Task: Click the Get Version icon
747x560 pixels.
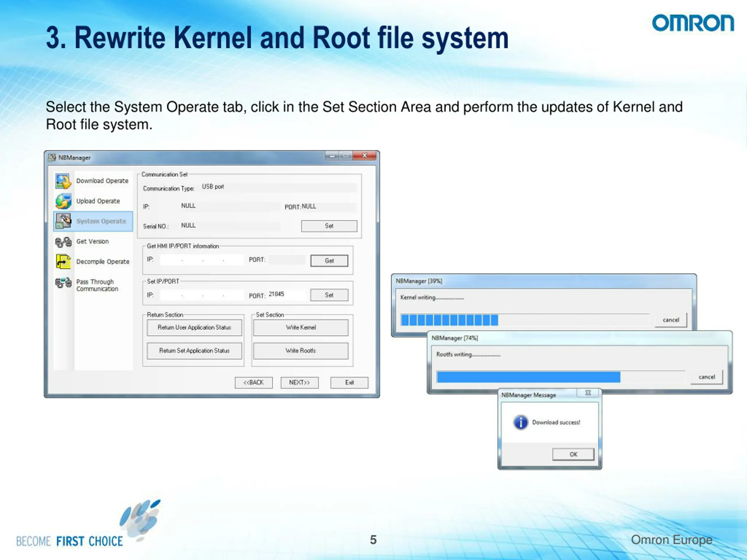Action: click(x=63, y=242)
